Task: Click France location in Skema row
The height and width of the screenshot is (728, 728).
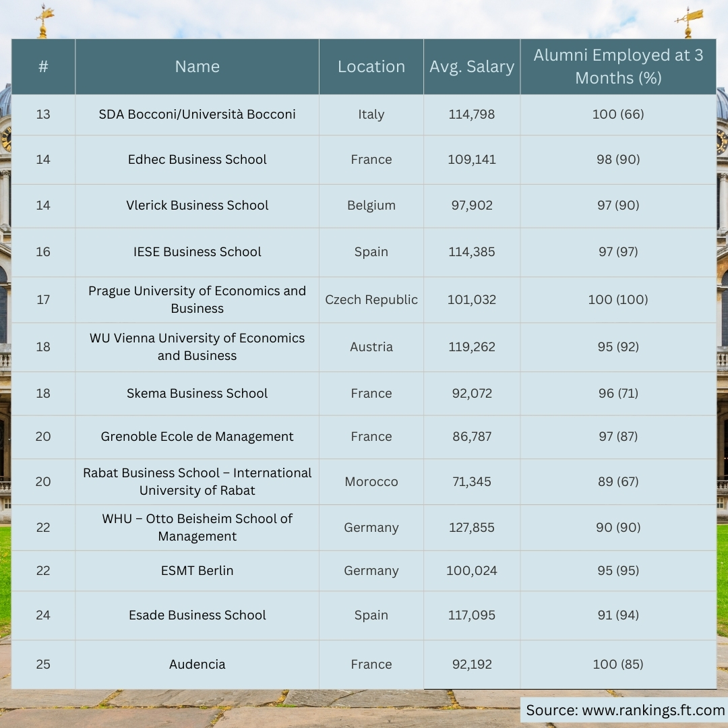Action: tap(371, 393)
